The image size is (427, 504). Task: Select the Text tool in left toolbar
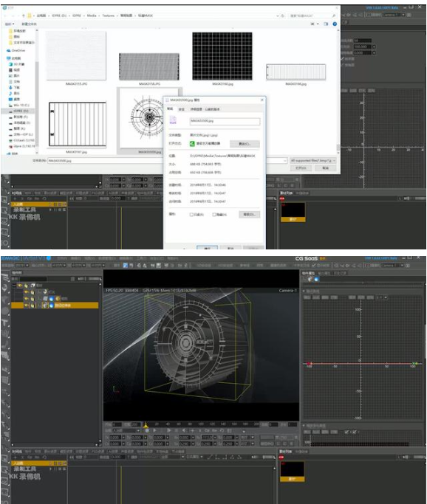(x=5, y=323)
